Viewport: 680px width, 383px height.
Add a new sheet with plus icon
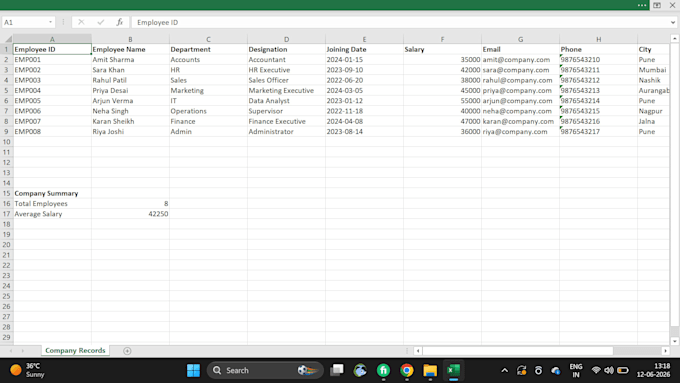(127, 351)
